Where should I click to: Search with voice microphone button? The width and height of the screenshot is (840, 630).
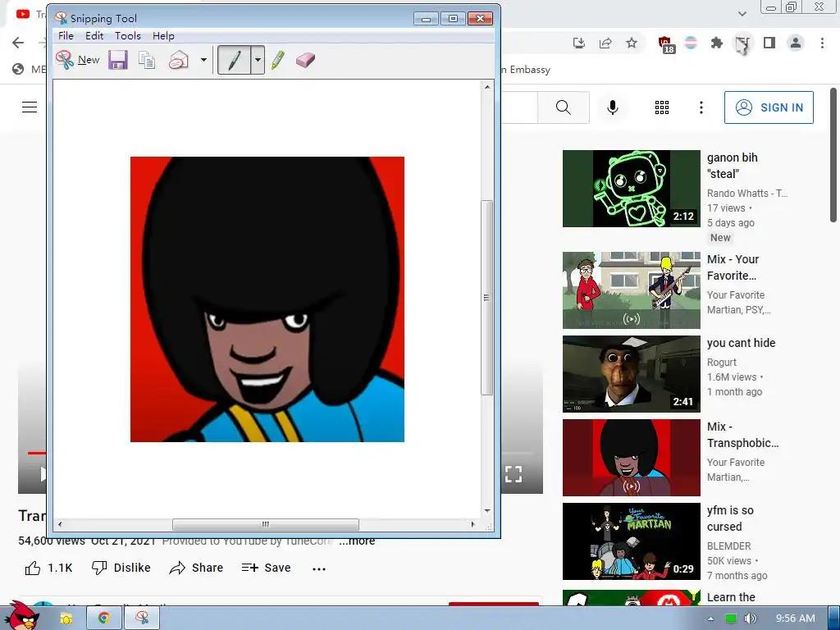(612, 107)
